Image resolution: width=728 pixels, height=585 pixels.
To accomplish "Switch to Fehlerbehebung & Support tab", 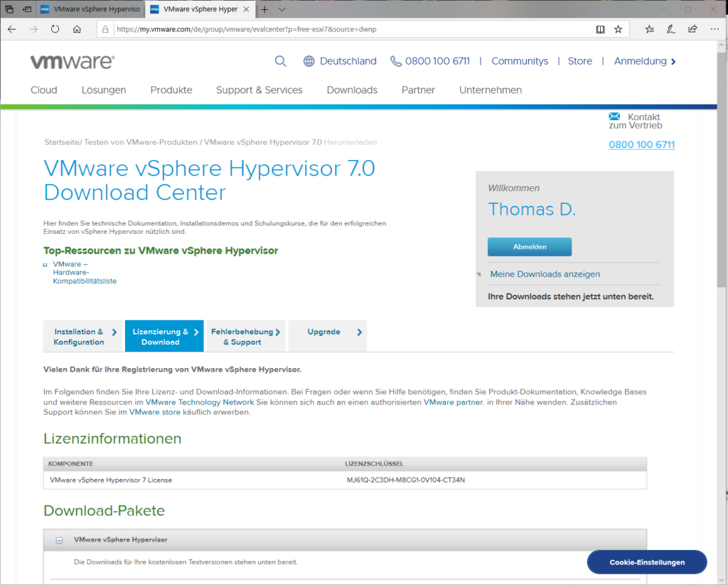I will click(246, 337).
